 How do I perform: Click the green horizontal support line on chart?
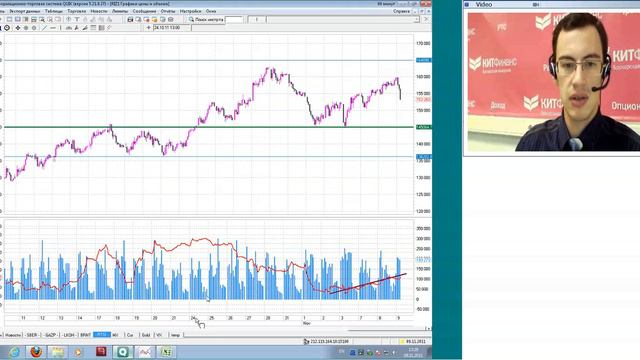208,127
